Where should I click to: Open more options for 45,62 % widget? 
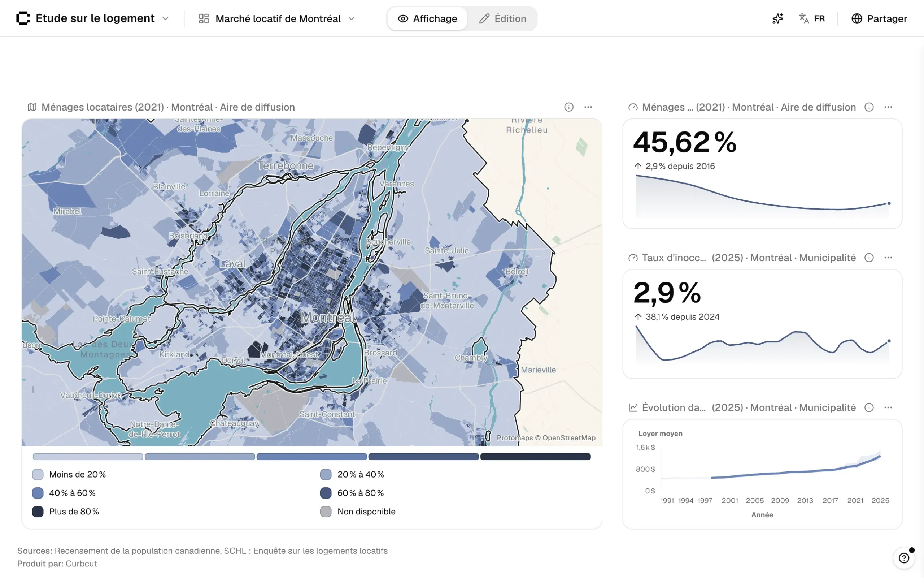click(888, 107)
